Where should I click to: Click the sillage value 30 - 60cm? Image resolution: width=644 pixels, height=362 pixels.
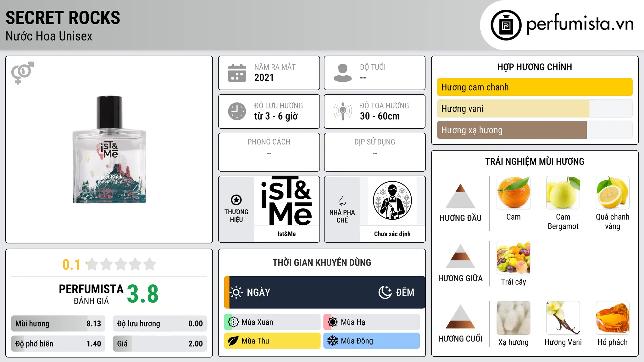coord(380,116)
